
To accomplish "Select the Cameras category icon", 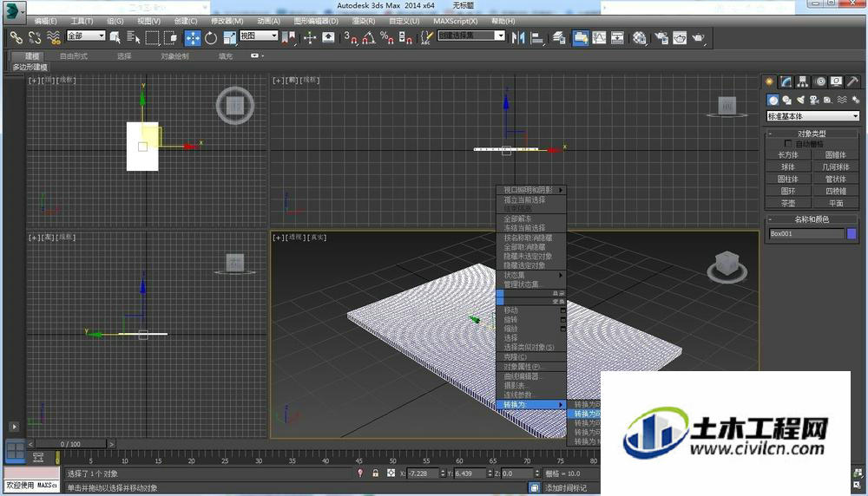I will tap(814, 100).
